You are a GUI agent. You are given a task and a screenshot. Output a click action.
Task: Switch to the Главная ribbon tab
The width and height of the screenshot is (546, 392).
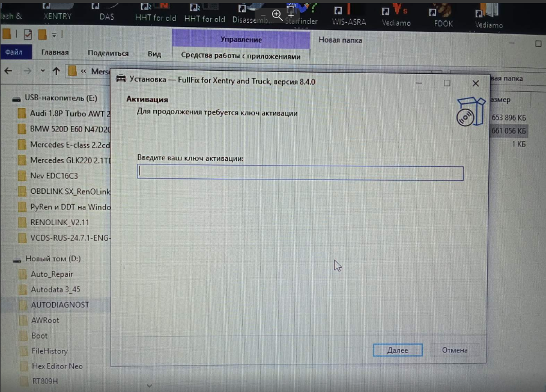tap(55, 52)
